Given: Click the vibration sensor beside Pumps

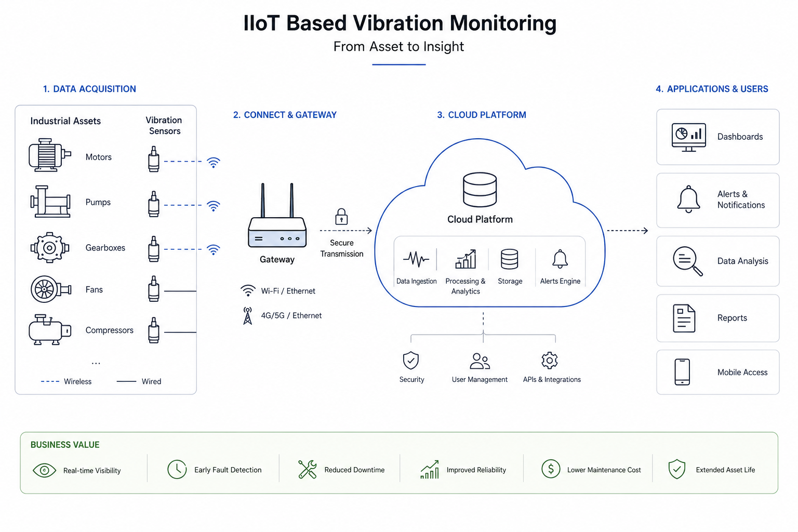Looking at the screenshot, I should (x=154, y=204).
